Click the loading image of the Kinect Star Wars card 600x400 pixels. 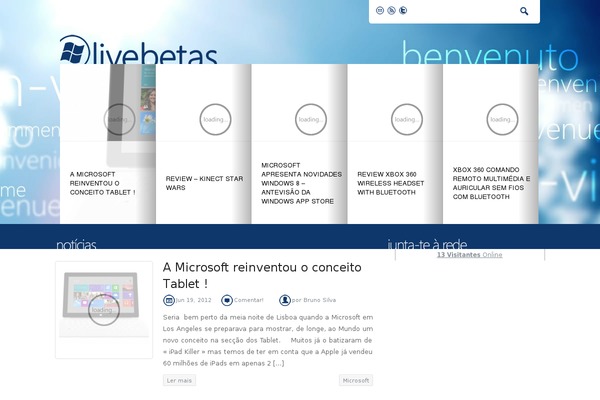(x=215, y=119)
